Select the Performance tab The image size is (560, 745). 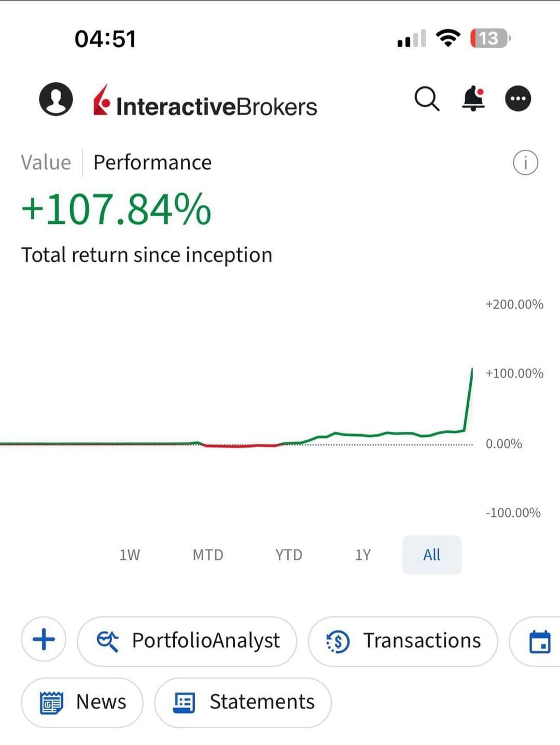[152, 162]
